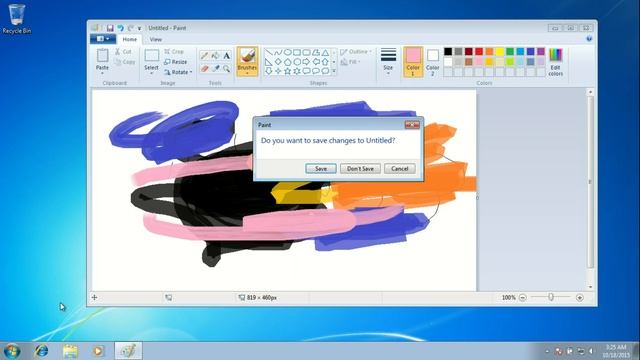Click the vertical scrollbar down arrow
Screen dimensions: 640x360
pos(590,287)
